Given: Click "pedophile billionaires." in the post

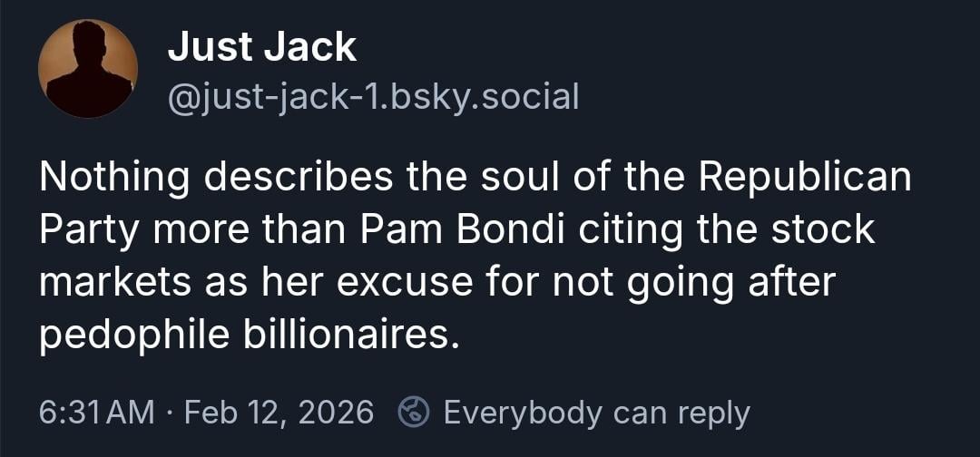Looking at the screenshot, I should pos(245,336).
